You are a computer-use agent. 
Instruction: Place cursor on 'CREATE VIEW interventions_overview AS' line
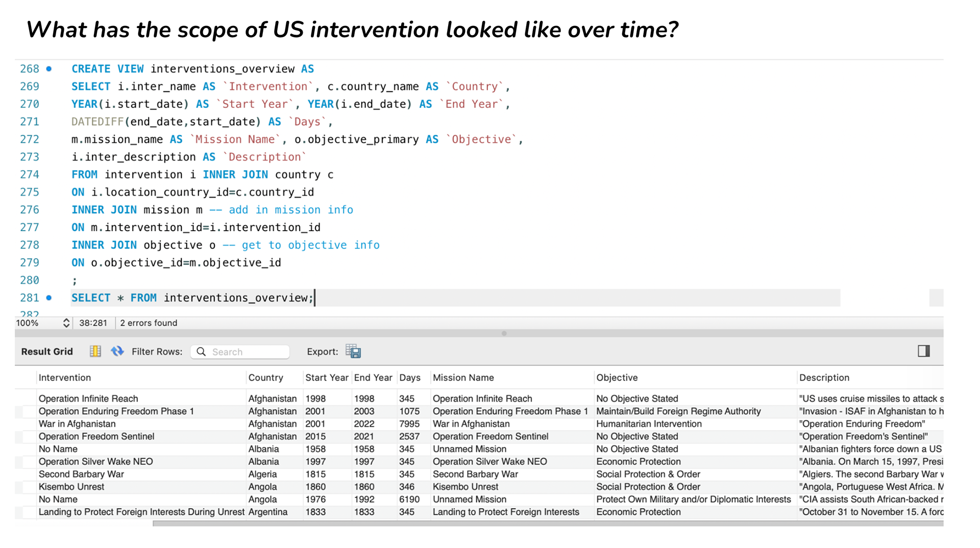(192, 69)
